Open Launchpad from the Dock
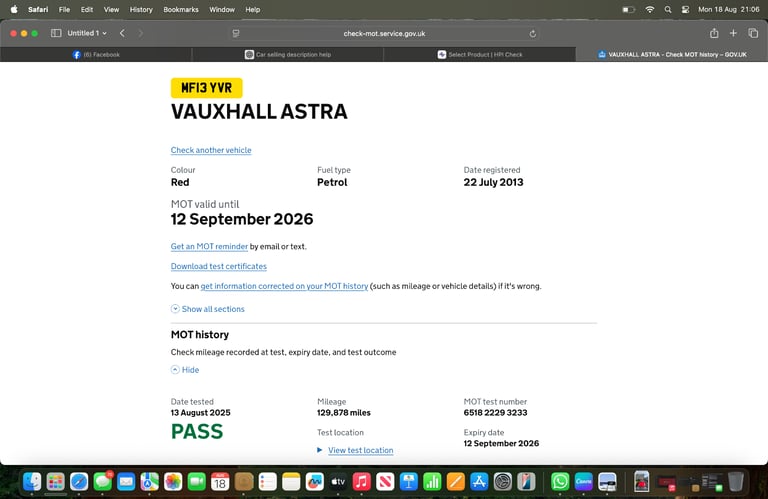 coord(55,482)
